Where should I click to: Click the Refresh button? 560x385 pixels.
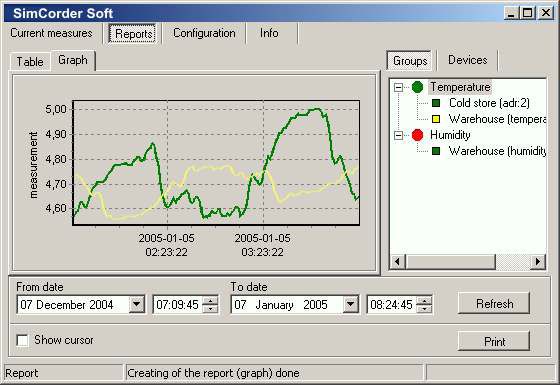click(494, 304)
